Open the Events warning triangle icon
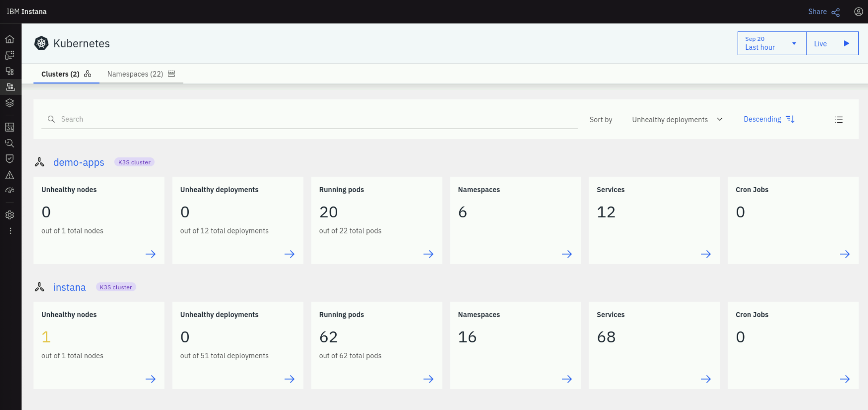The image size is (868, 410). tap(10, 175)
